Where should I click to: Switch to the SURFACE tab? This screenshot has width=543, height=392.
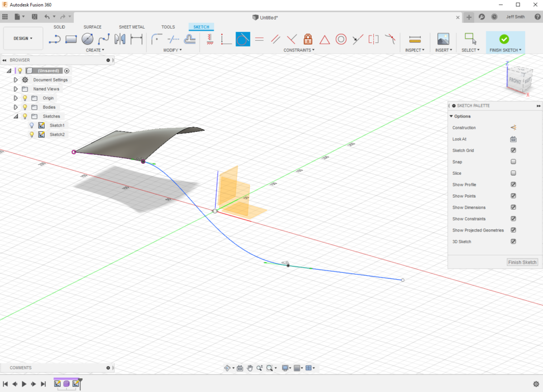92,27
